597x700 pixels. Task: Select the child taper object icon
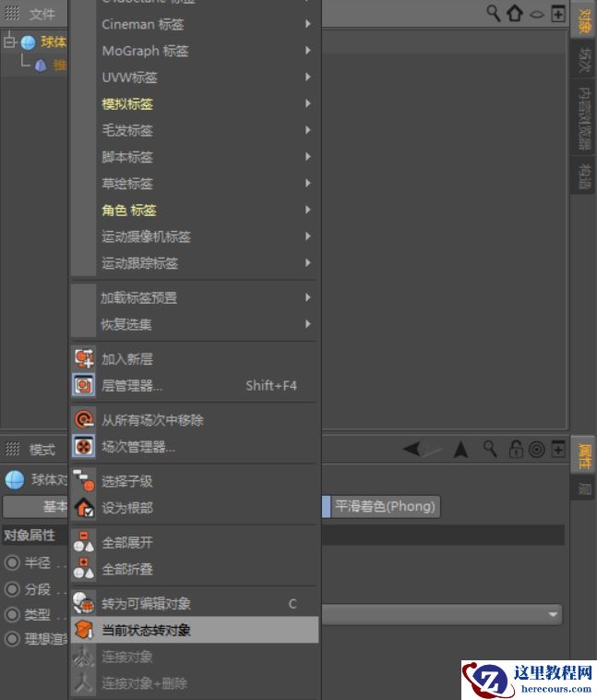coord(41,66)
